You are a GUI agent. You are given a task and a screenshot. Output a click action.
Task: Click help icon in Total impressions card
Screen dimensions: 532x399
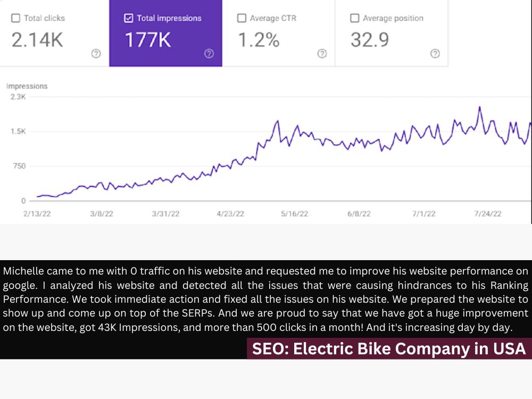209,54
